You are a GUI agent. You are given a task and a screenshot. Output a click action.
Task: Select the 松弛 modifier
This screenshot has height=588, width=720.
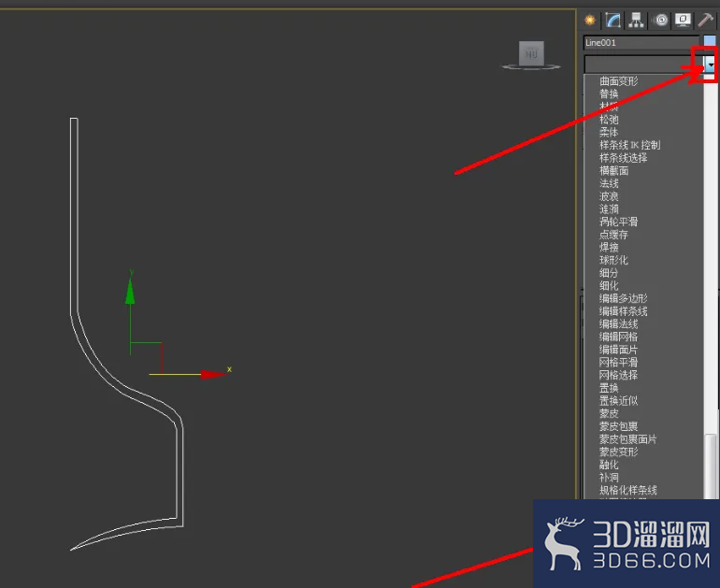tap(609, 120)
